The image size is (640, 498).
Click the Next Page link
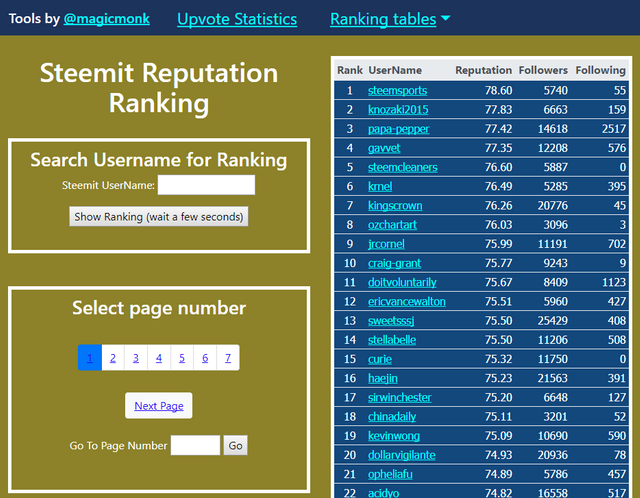(159, 406)
